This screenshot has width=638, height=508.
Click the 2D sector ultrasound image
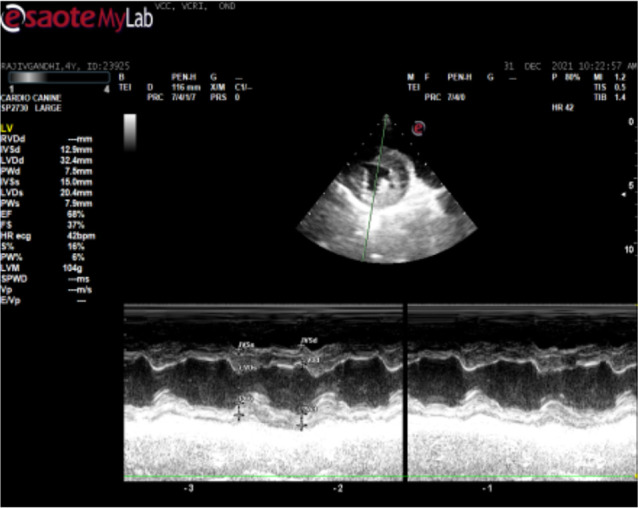[x=385, y=200]
